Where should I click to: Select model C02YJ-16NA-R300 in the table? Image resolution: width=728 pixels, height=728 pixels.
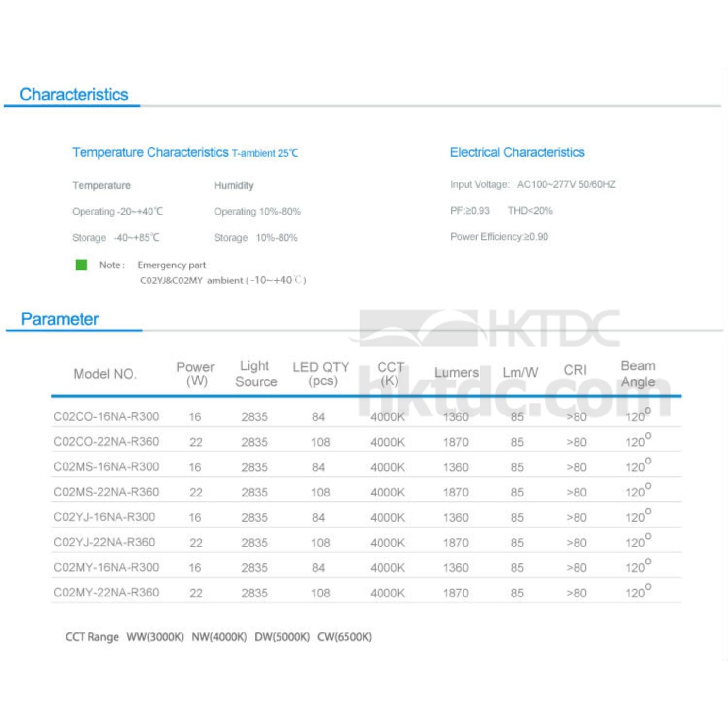point(104,517)
